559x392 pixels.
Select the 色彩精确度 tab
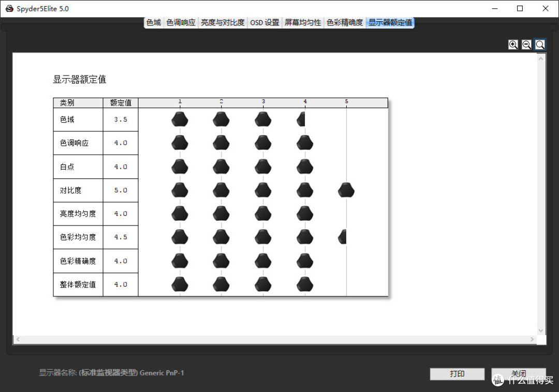tap(345, 22)
